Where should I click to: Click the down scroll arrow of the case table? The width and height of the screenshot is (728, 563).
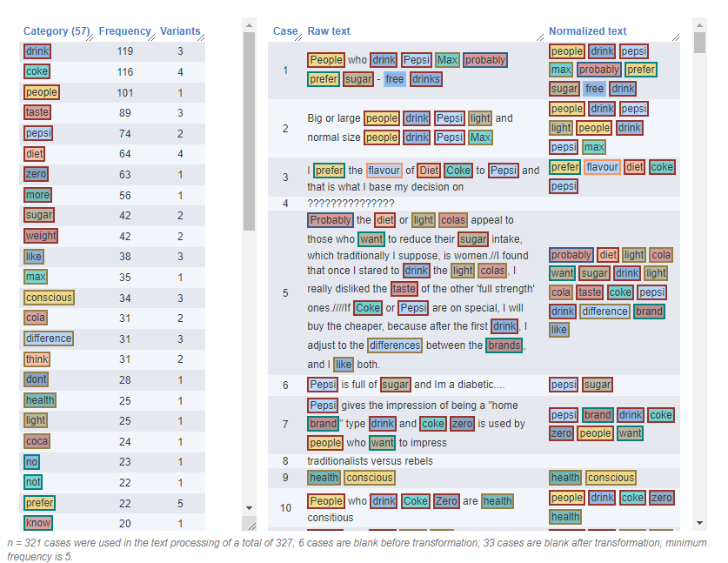(x=698, y=520)
